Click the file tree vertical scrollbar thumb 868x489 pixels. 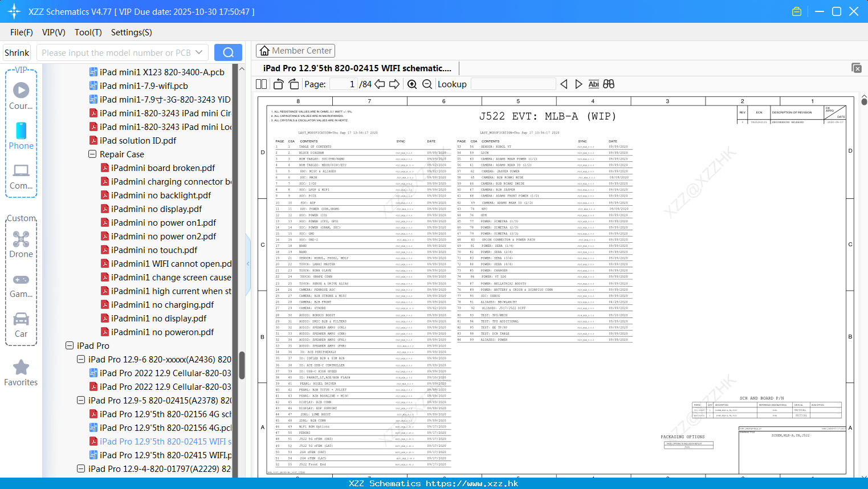pos(242,365)
